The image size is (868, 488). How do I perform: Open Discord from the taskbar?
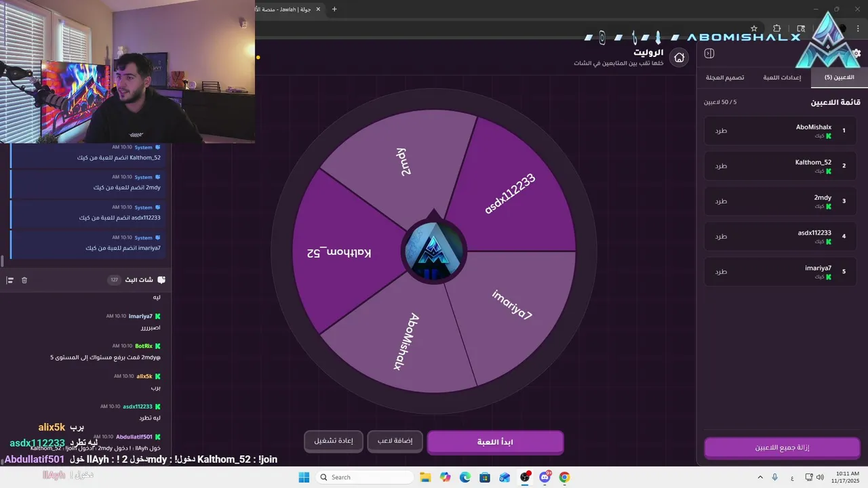(x=545, y=477)
